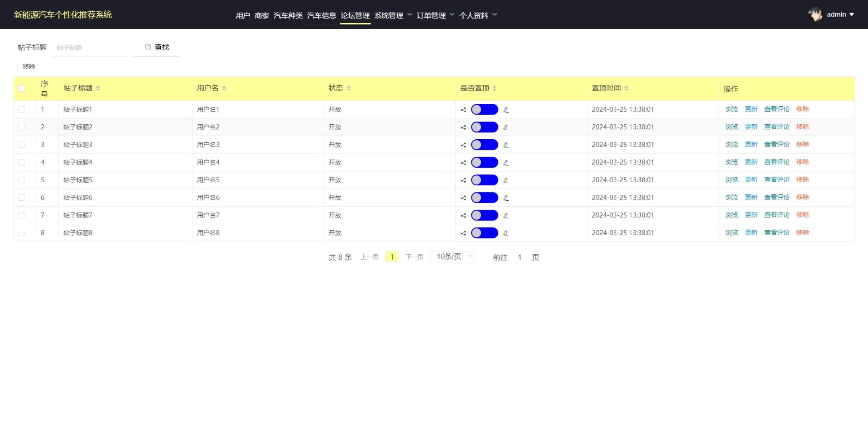
Task: Click the share icon in row 帖子标题8
Action: pyautogui.click(x=464, y=233)
